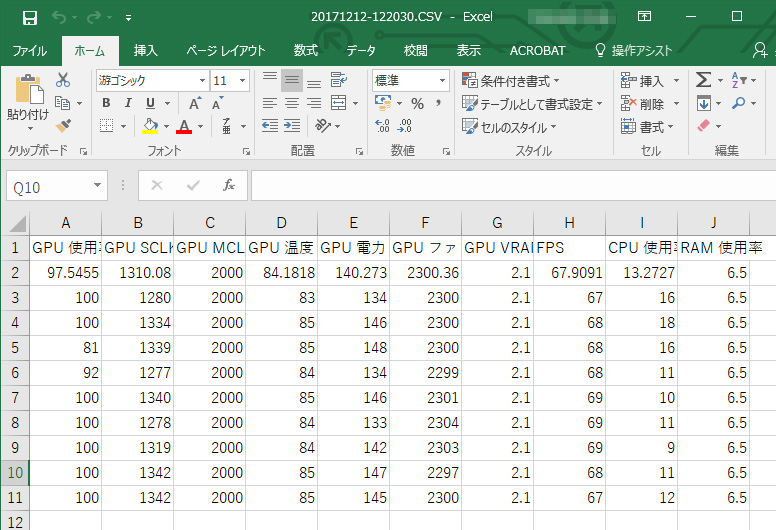Toggle center horizontal alignment

292,104
